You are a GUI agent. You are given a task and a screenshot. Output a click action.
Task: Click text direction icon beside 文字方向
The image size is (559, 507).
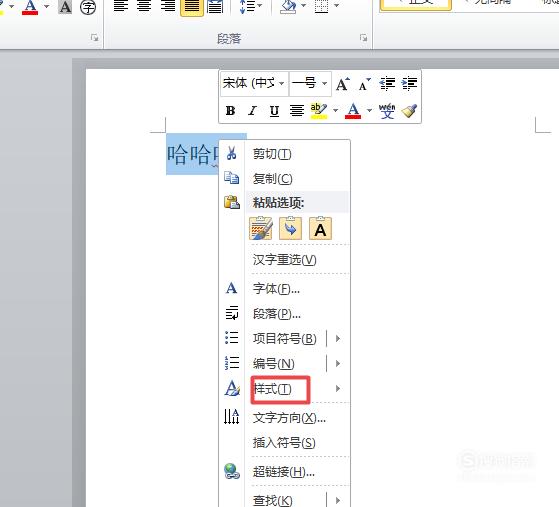pos(231,416)
